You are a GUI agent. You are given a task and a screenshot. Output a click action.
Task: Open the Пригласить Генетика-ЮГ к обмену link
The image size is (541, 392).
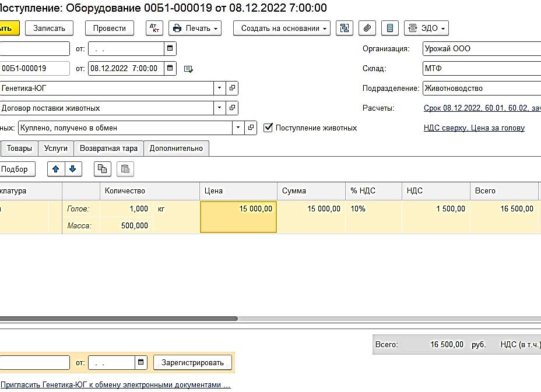[115, 385]
